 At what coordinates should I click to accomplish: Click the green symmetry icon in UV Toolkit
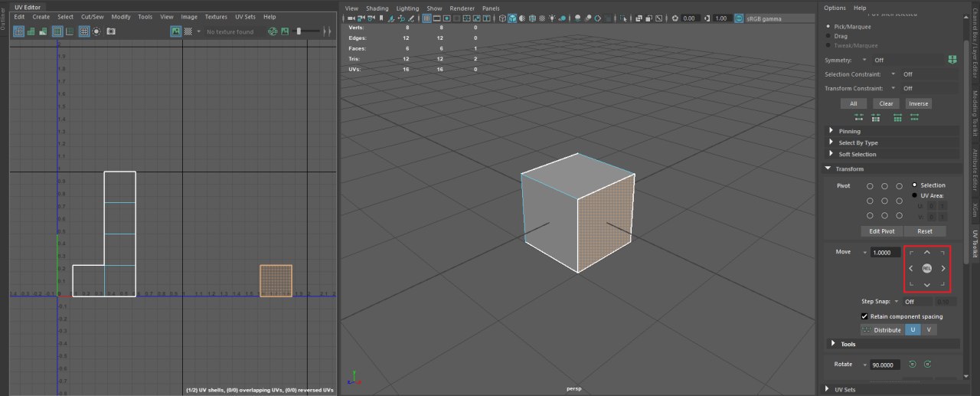click(952, 60)
